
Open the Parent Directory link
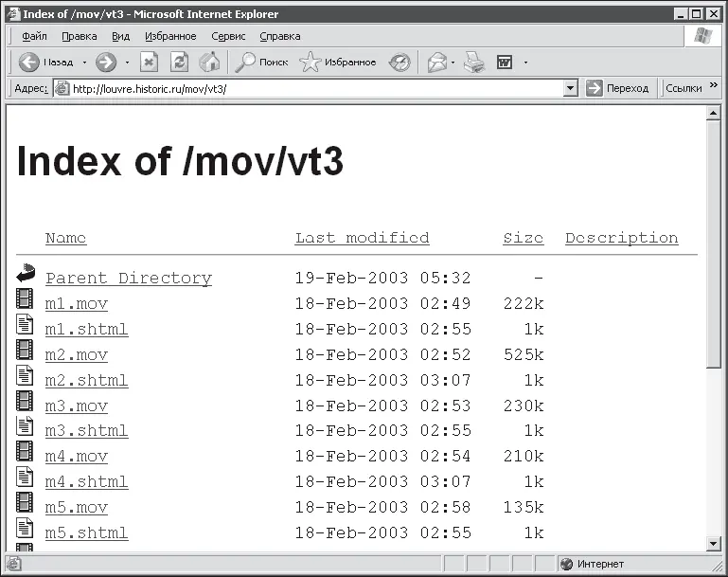[129, 278]
